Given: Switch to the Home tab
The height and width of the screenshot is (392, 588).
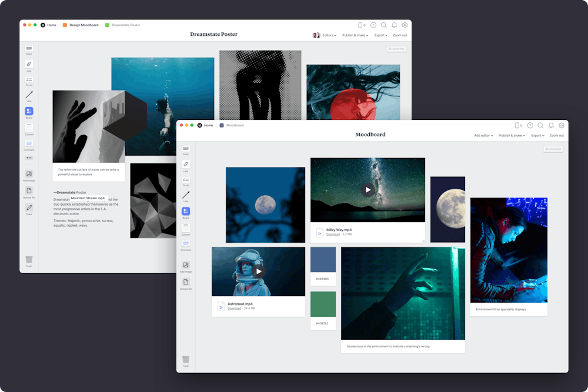Looking at the screenshot, I should (x=208, y=125).
